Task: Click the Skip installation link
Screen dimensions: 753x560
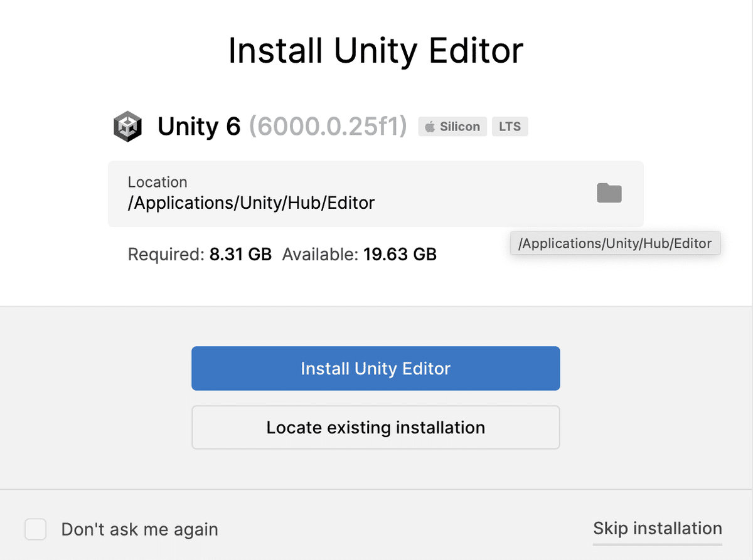Action: [x=658, y=529]
